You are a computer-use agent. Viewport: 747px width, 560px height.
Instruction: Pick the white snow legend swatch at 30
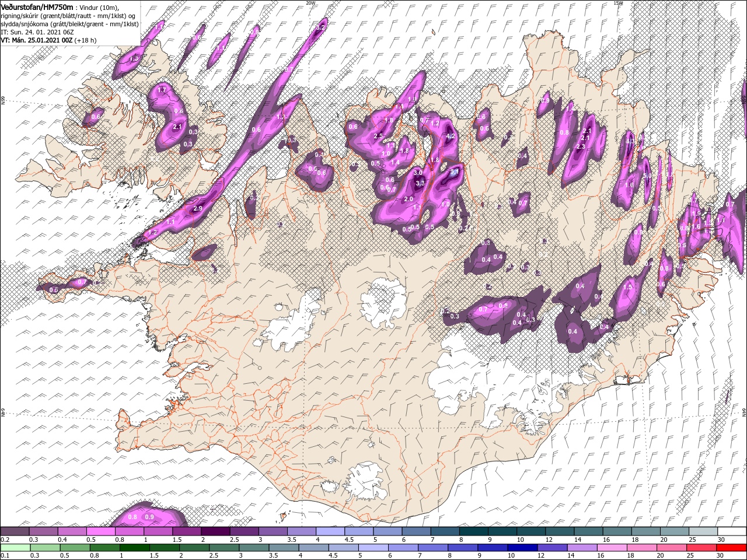[x=731, y=531]
